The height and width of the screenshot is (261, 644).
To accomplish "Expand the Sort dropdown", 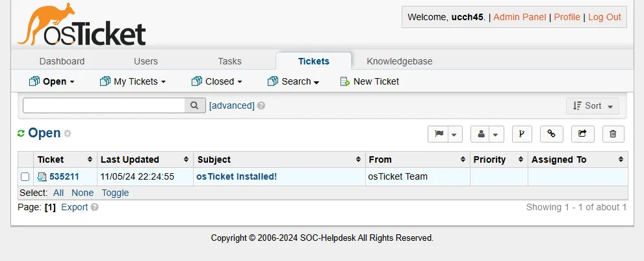I will (592, 106).
